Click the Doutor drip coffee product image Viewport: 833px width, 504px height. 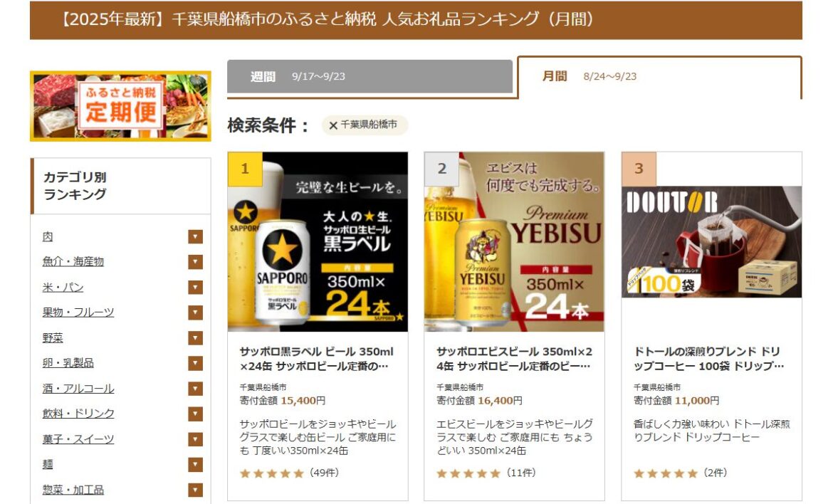pos(711,241)
